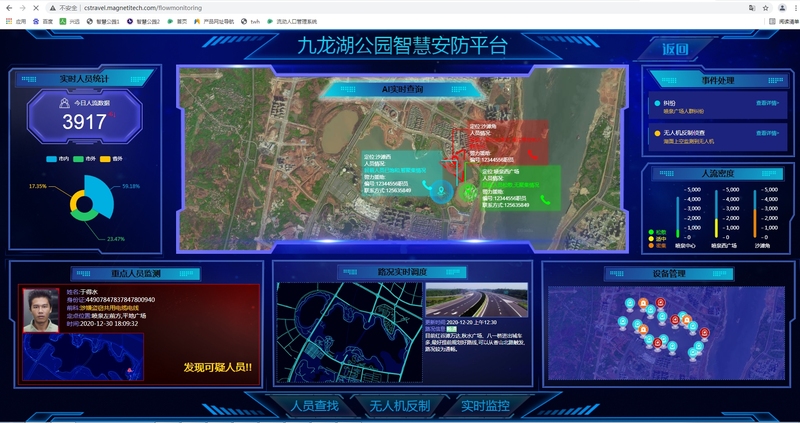
Task: Click the 返回 return button
Action: click(675, 49)
